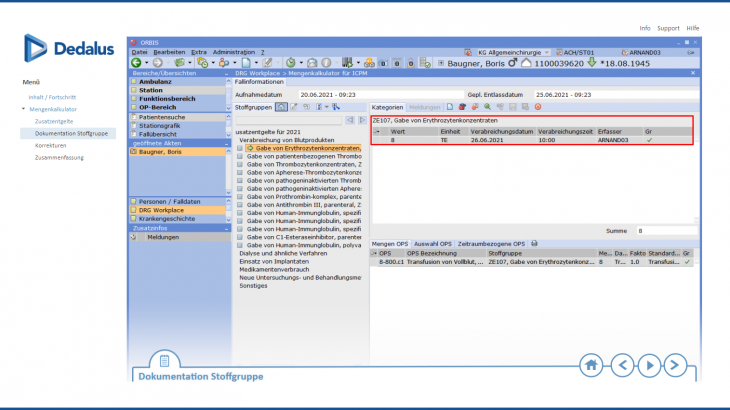730x410 pixels.
Task: Click the magnifier search icon in Kategorien toolbar
Action: click(487, 106)
